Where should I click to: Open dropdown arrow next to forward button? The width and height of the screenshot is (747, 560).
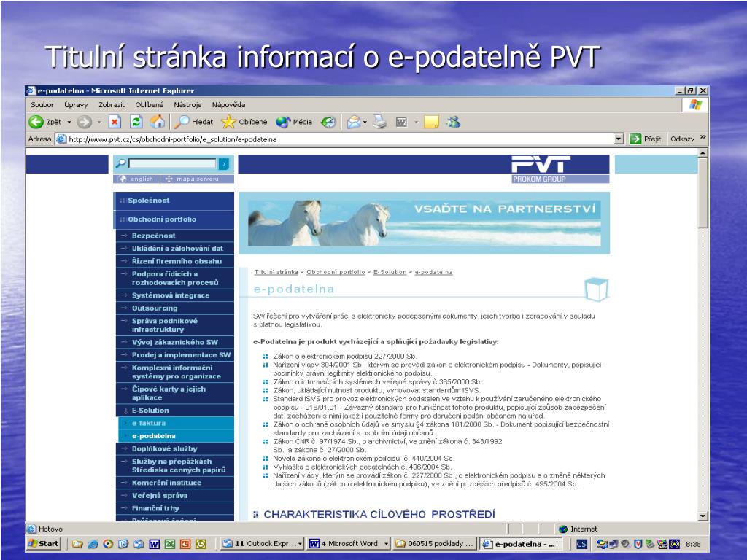99,122
